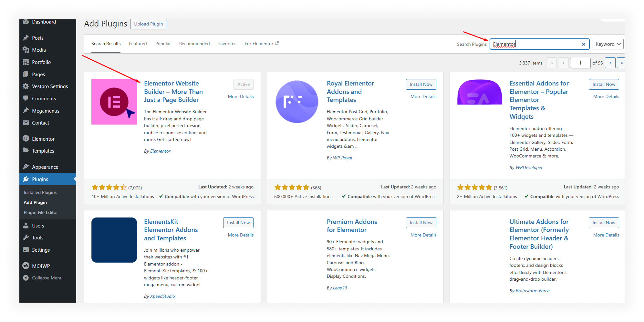Click the Portfolio grid icon

pyautogui.click(x=26, y=62)
